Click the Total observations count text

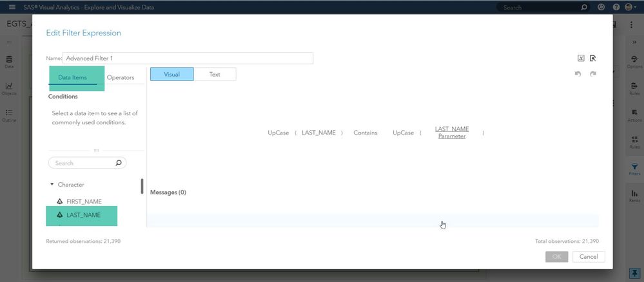click(x=567, y=241)
